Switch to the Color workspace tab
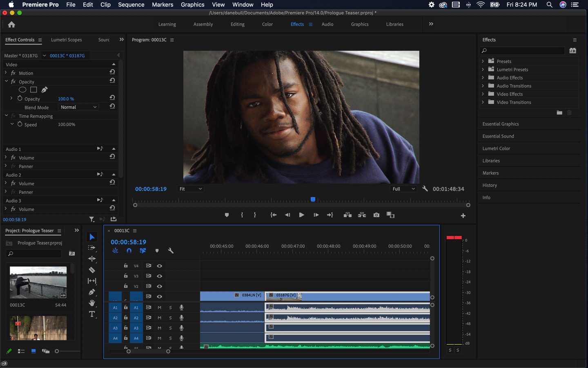The width and height of the screenshot is (588, 368). point(267,24)
